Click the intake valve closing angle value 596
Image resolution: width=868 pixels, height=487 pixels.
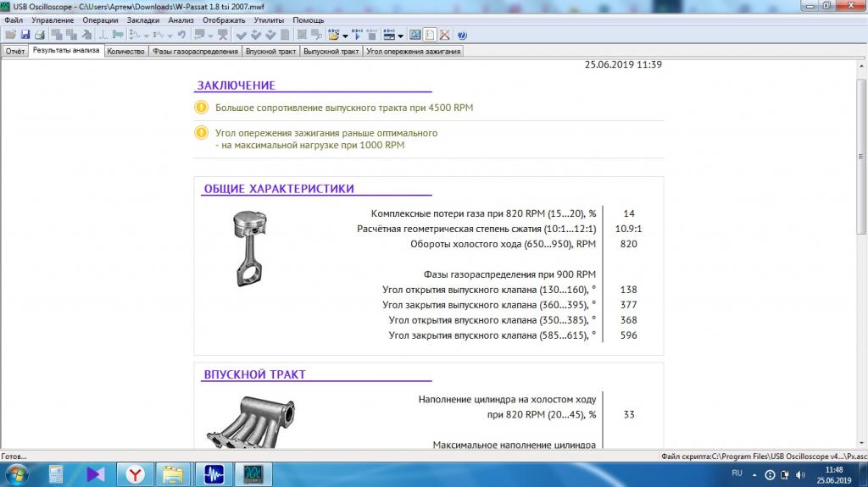click(x=628, y=335)
